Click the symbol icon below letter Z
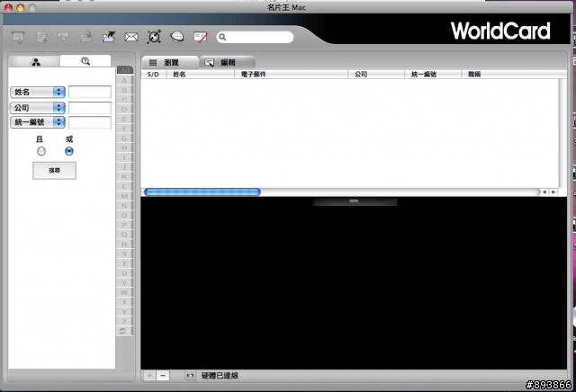 [x=122, y=331]
